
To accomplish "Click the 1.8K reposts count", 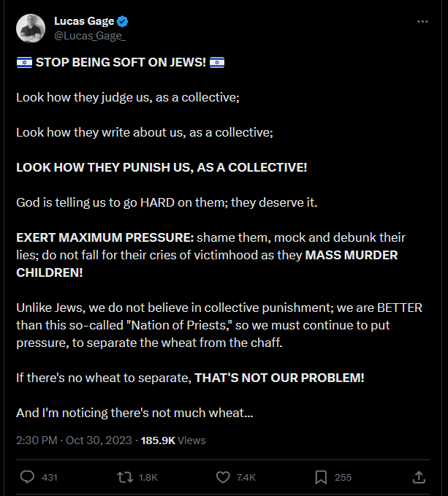I will click(x=148, y=477).
